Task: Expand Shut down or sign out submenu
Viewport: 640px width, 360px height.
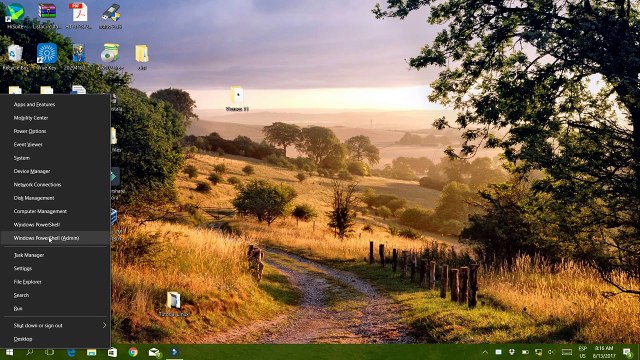Action: click(x=55, y=326)
